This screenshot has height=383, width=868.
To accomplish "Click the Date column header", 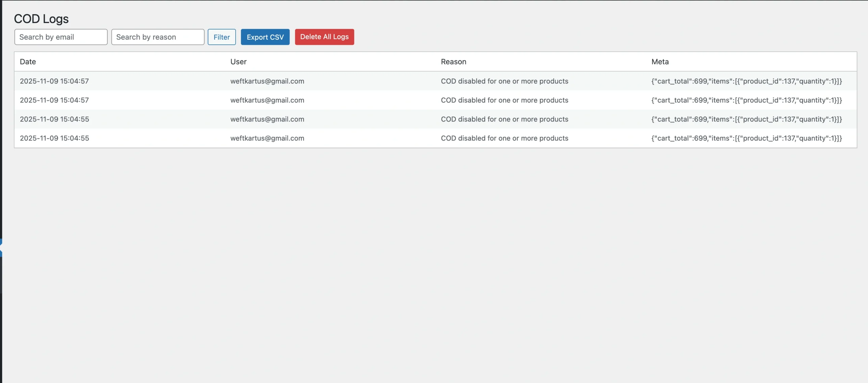I will [28, 62].
